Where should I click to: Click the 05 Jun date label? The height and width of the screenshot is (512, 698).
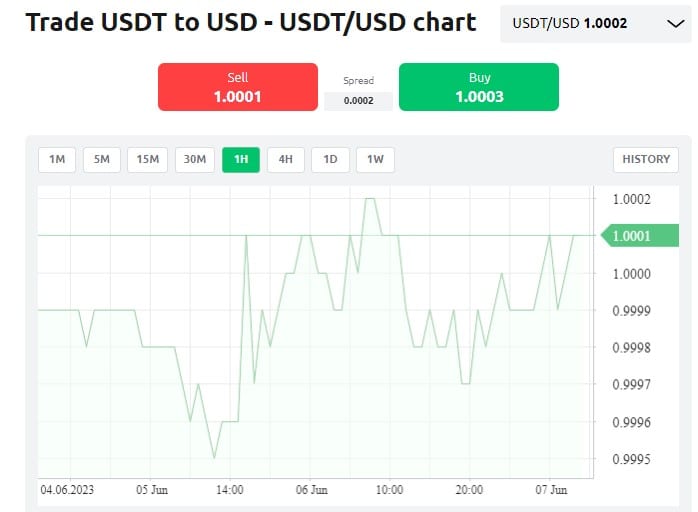coord(152,490)
